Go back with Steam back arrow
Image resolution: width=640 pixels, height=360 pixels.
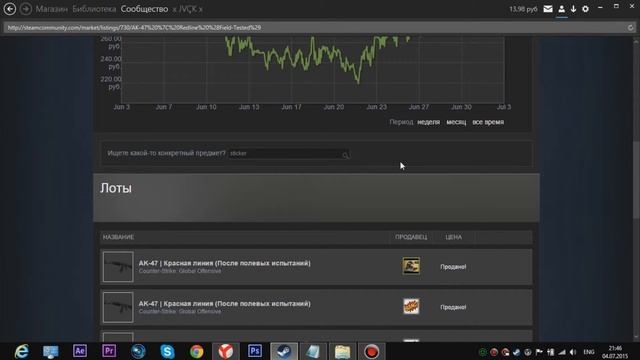(x=10, y=9)
